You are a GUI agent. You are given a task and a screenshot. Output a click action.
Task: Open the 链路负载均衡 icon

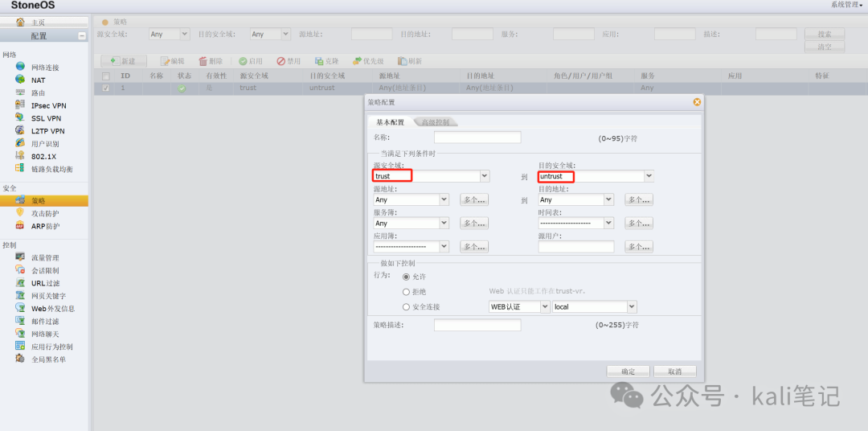pos(20,168)
